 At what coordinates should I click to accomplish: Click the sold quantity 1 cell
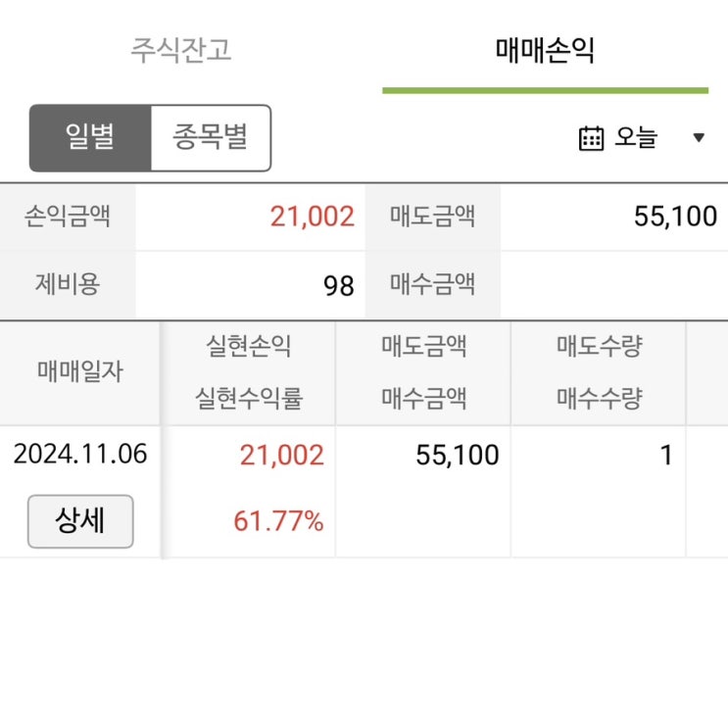click(666, 456)
